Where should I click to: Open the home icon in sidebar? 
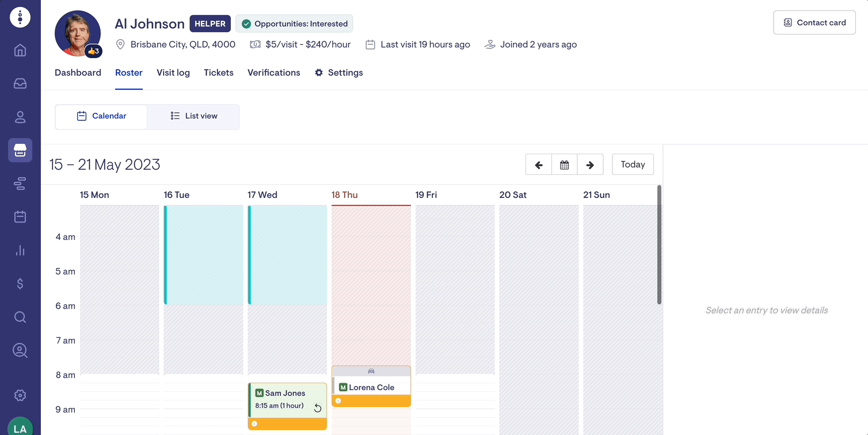coord(20,51)
